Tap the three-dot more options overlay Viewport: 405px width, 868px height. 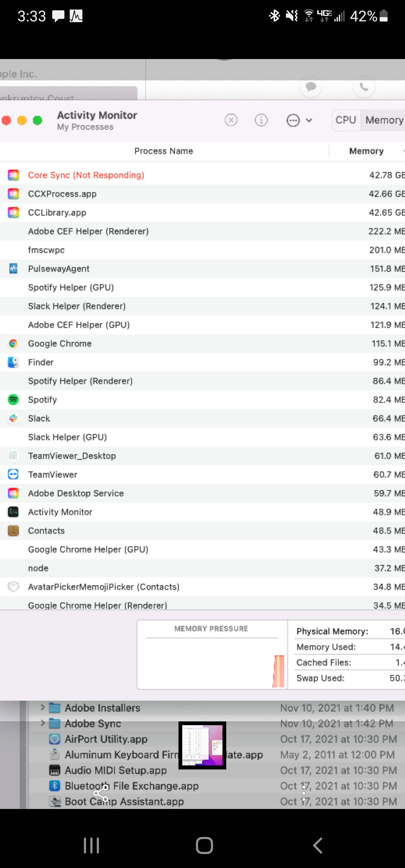(303, 793)
